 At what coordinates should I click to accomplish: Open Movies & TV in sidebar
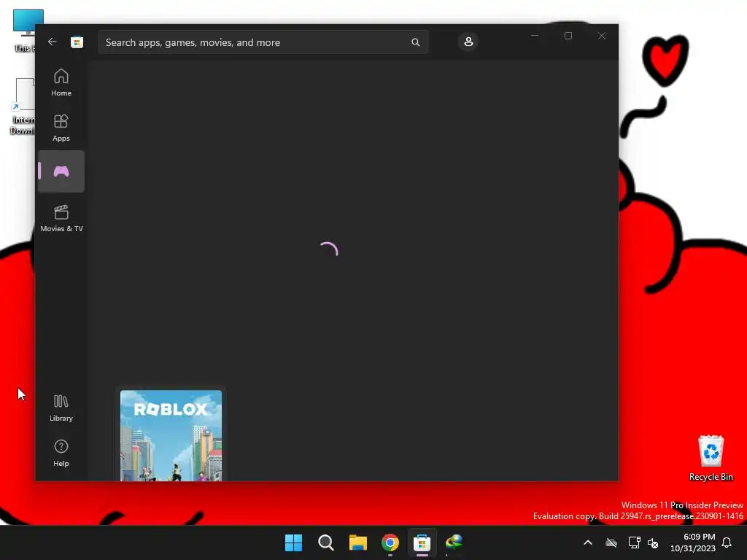(61, 219)
